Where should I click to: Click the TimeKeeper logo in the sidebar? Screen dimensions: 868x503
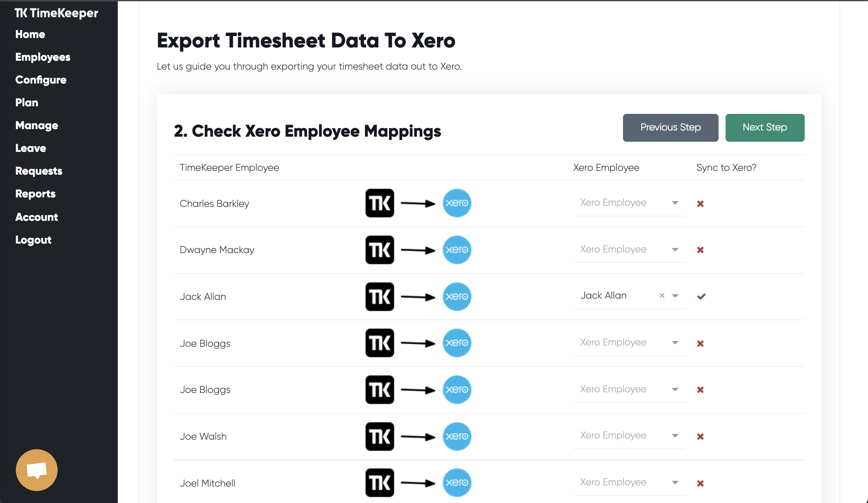pyautogui.click(x=56, y=13)
